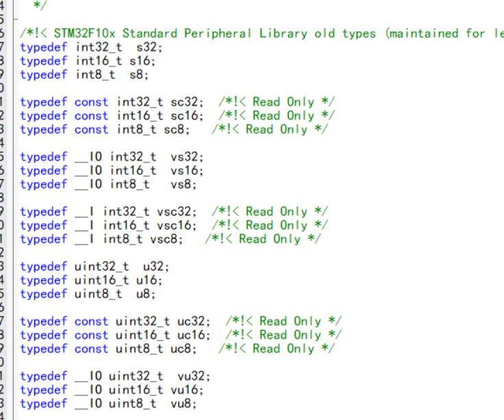
Task: Click 'int8_t' on the s8 line
Action: [95, 75]
